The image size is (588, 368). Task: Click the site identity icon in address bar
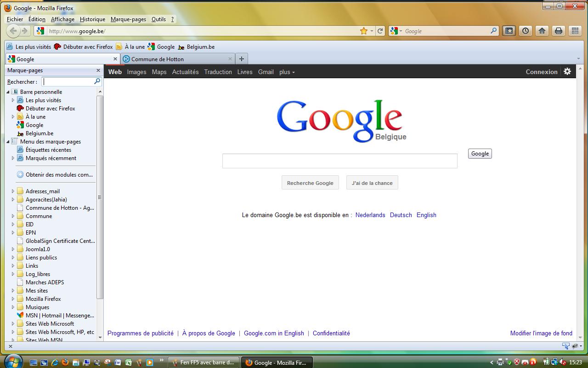point(40,31)
